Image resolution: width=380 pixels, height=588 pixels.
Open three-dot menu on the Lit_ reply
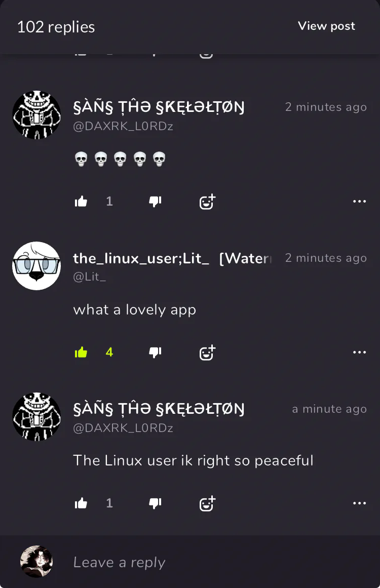coord(359,352)
